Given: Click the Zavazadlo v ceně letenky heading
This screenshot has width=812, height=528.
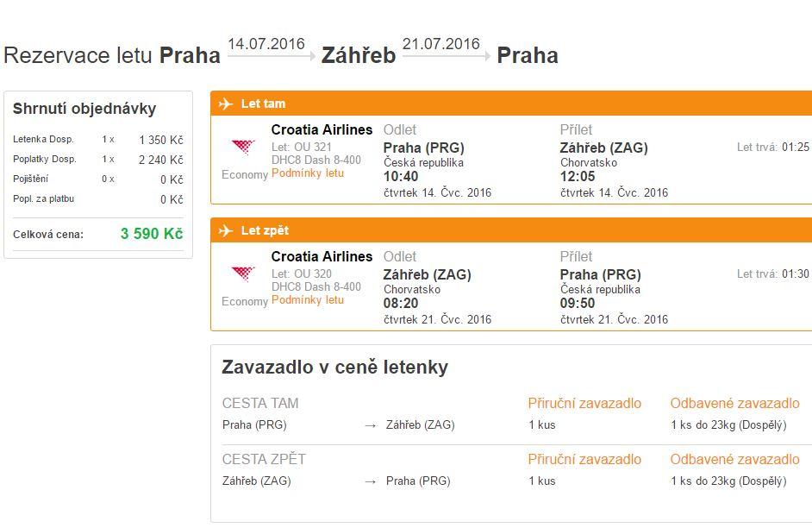Looking at the screenshot, I should (334, 367).
